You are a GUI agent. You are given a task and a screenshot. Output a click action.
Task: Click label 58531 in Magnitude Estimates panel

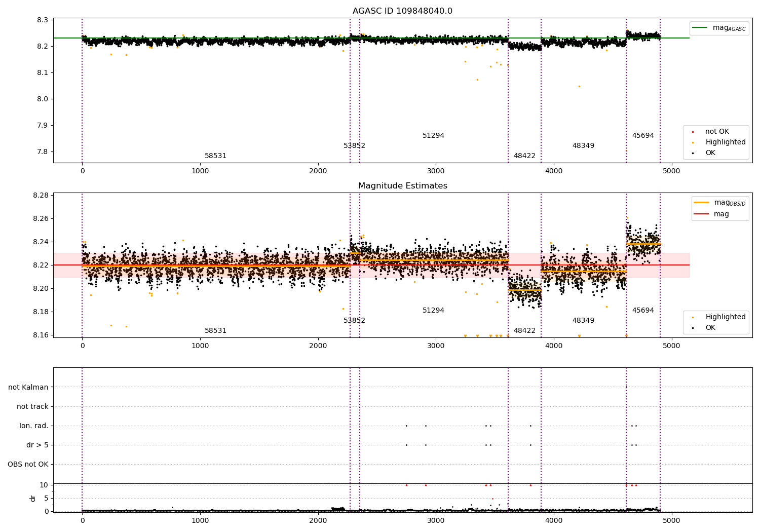pyautogui.click(x=215, y=331)
